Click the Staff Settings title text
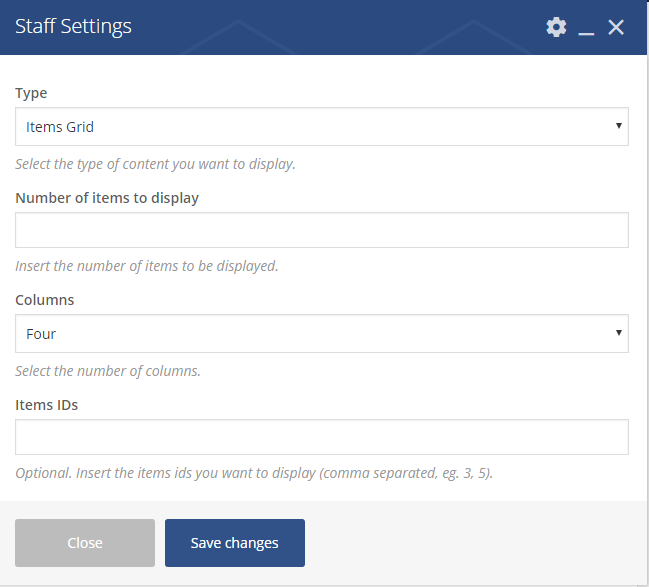 (x=73, y=27)
